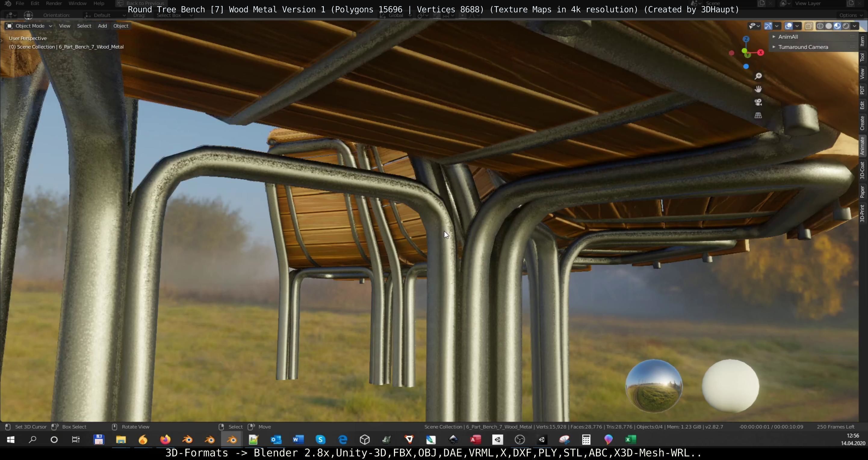The image size is (868, 460).
Task: Open Excel from the Windows taskbar
Action: click(631, 440)
